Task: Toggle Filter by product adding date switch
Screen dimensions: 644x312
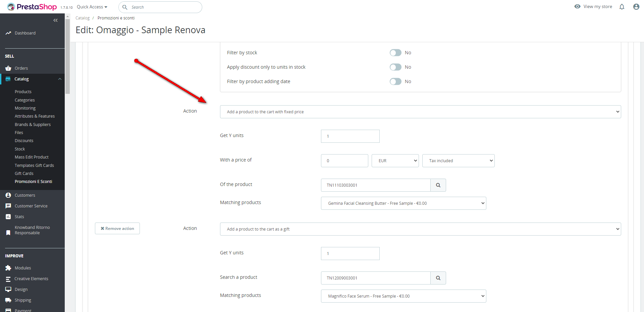Action: pos(395,81)
